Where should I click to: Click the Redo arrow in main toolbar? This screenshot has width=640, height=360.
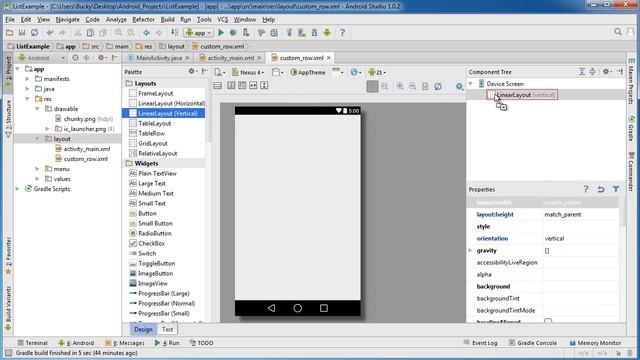[x=62, y=33]
